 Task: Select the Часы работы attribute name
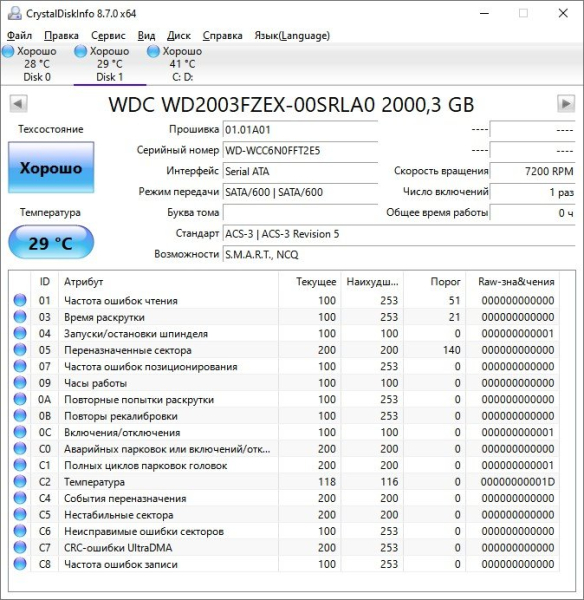pyautogui.click(x=95, y=383)
